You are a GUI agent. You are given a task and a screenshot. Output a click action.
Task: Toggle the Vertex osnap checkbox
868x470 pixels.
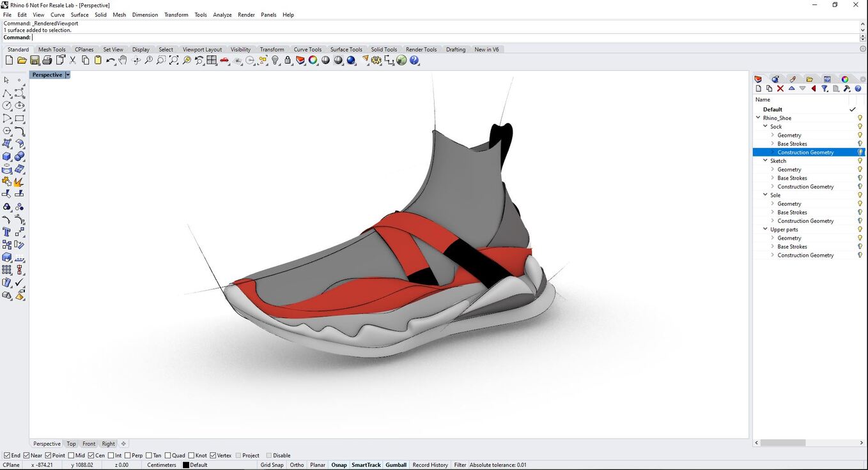(213, 455)
